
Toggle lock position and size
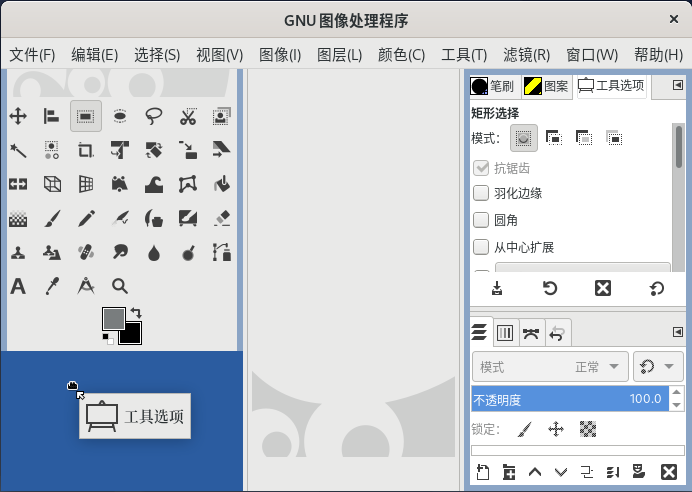coord(556,429)
